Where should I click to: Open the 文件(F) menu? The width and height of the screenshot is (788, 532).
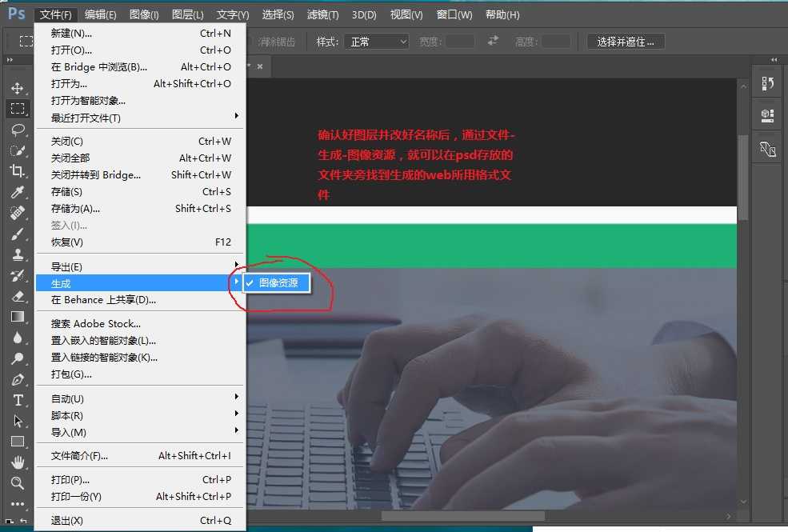pyautogui.click(x=56, y=14)
